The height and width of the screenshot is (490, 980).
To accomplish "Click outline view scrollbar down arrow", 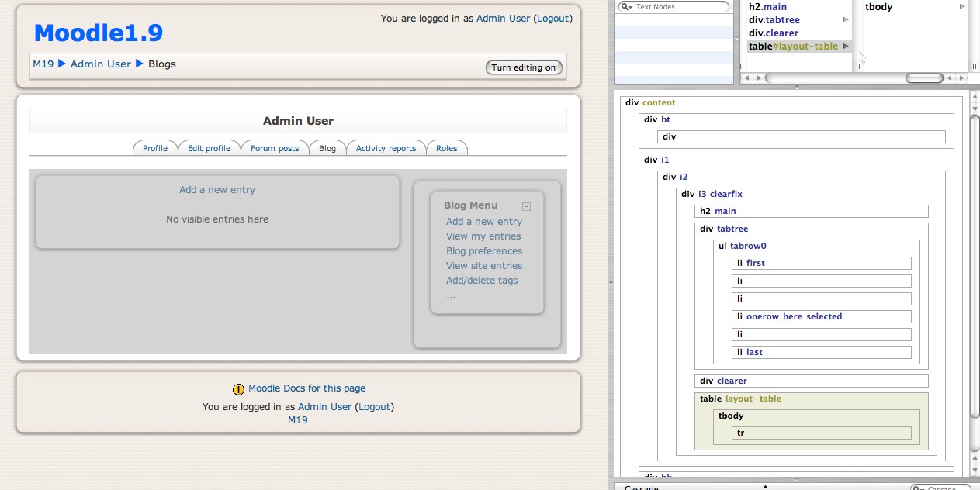I will [975, 470].
